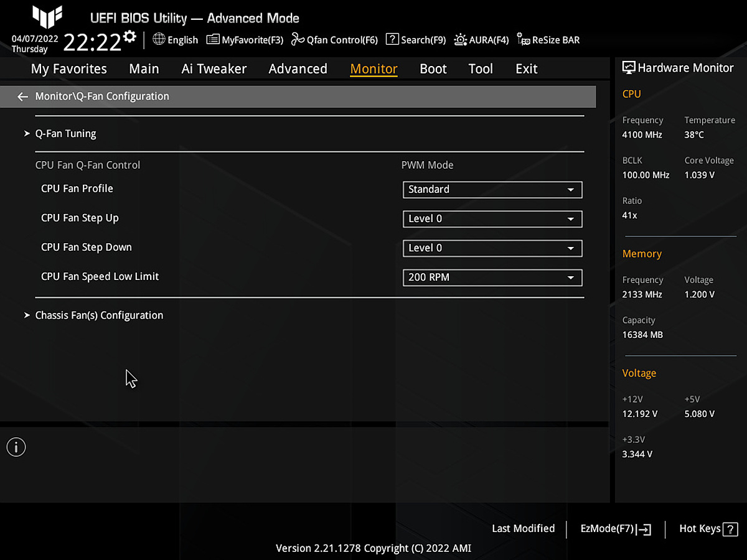Click the CPU Fan Speed Low Limit label
Image resolution: width=747 pixels, height=560 pixels.
click(x=100, y=276)
